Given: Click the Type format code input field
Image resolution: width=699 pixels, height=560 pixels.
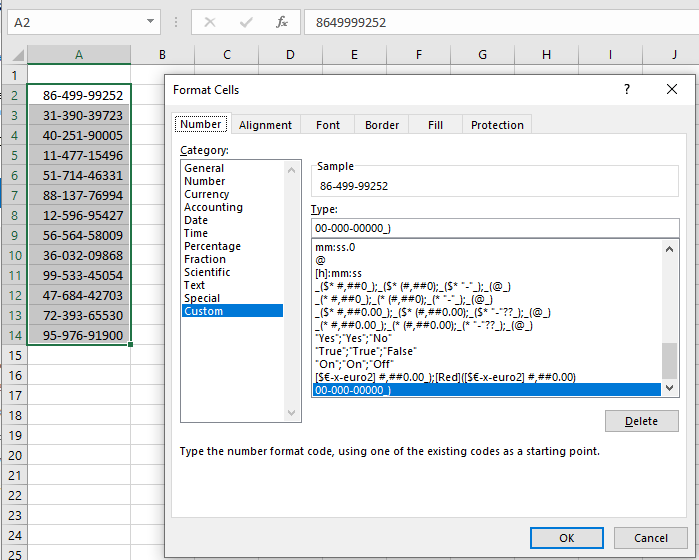Looking at the screenshot, I should coord(495,228).
